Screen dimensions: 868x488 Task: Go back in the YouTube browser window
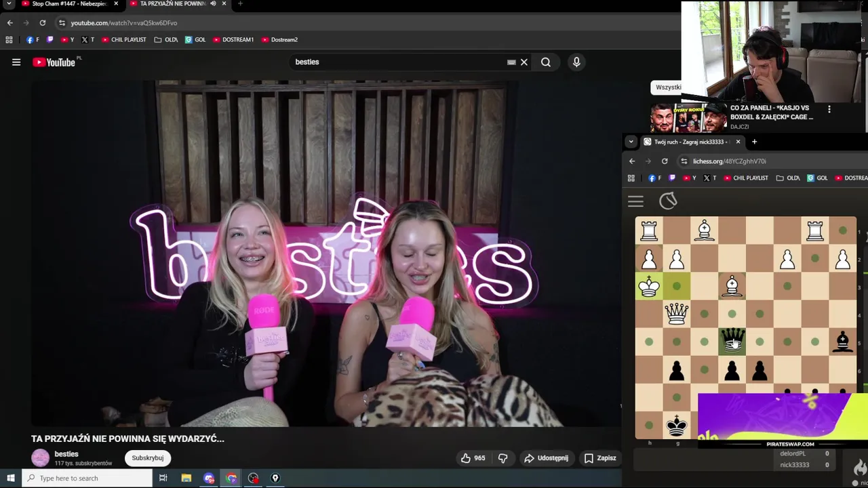tap(9, 23)
